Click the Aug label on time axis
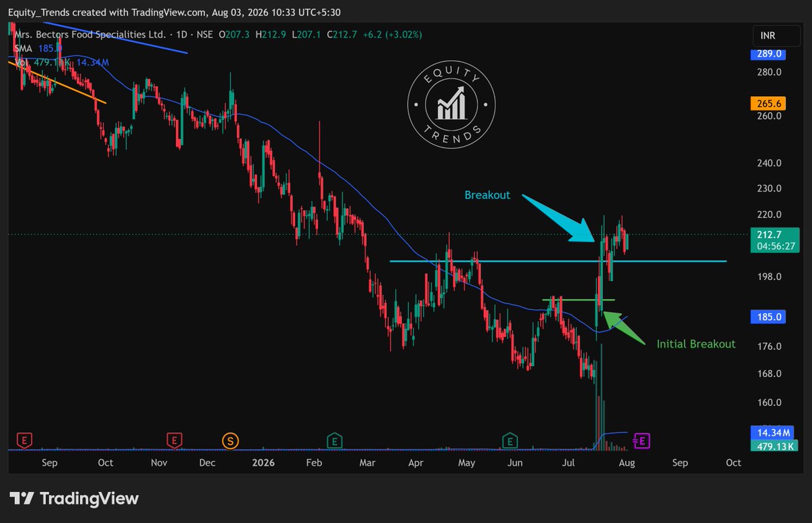This screenshot has height=523, width=812. click(626, 463)
